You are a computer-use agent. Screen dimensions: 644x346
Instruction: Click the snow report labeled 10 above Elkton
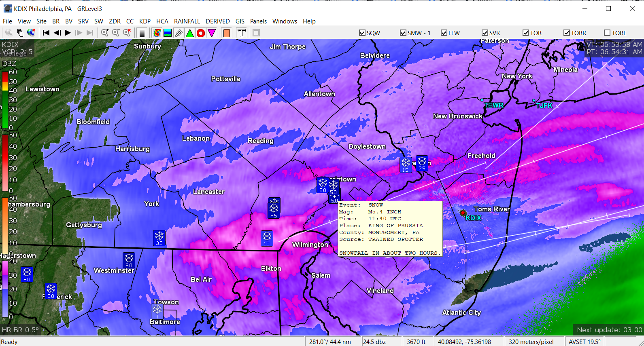coord(267,238)
